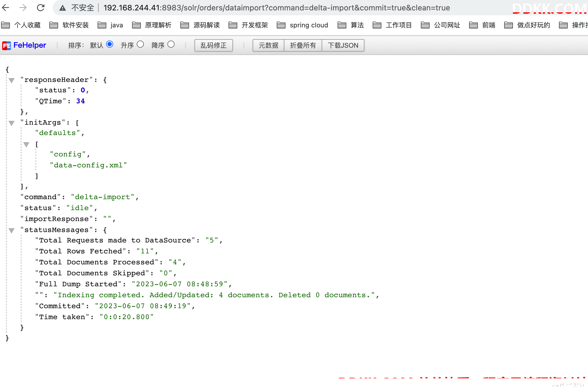
Task: Click the FeHelper logo icon
Action: point(6,45)
